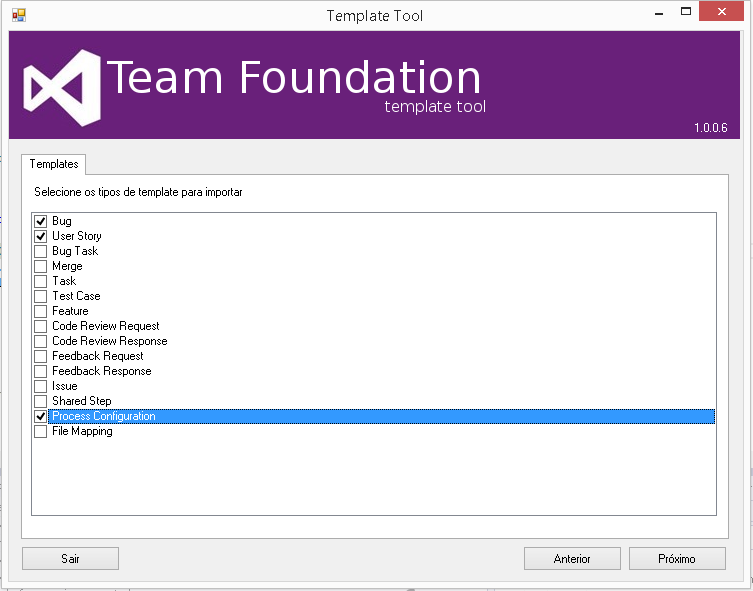Proceed with the Próximo button
This screenshot has width=753, height=591.
[677, 558]
